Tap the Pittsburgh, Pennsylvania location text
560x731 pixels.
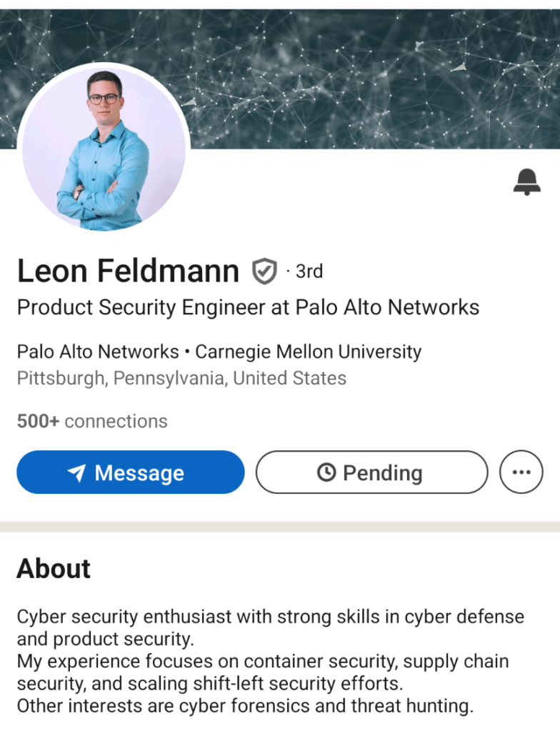pyautogui.click(x=181, y=378)
